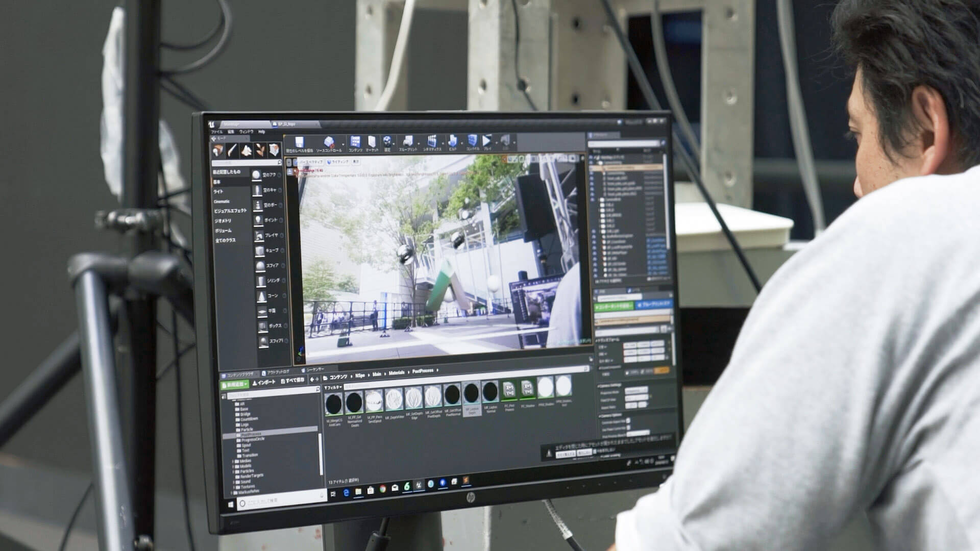Viewport: 980px width, 551px height.
Task: Open File Explorer from the taskbar
Action: pos(358,490)
